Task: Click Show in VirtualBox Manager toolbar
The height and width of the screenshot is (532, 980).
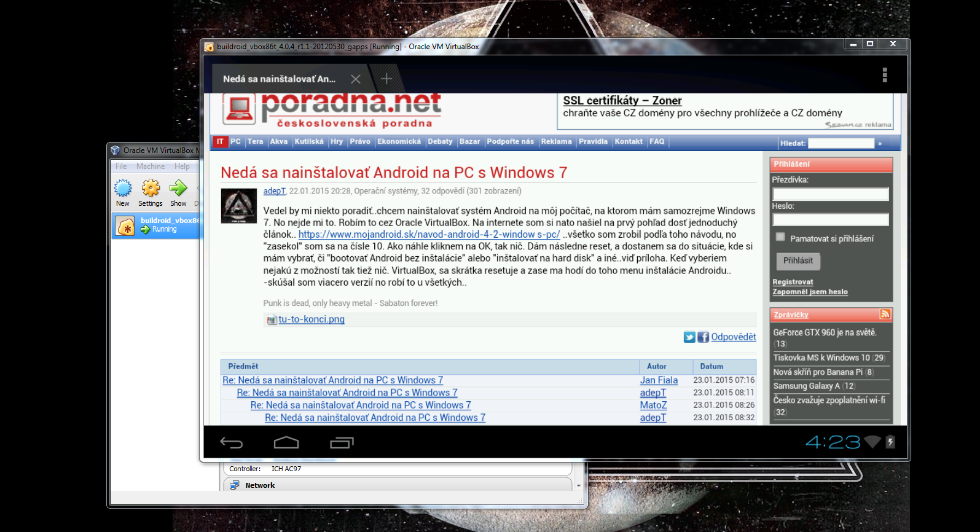Action: (178, 192)
